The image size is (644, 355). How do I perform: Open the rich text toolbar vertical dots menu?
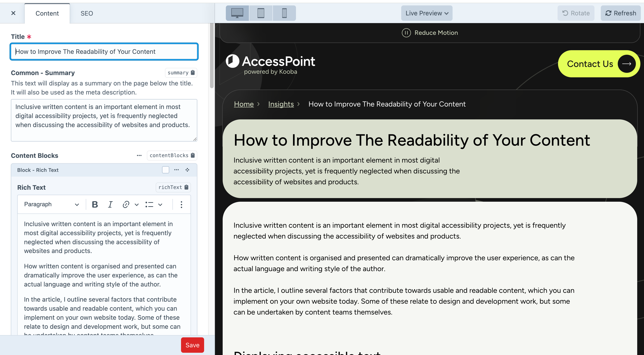pos(181,204)
